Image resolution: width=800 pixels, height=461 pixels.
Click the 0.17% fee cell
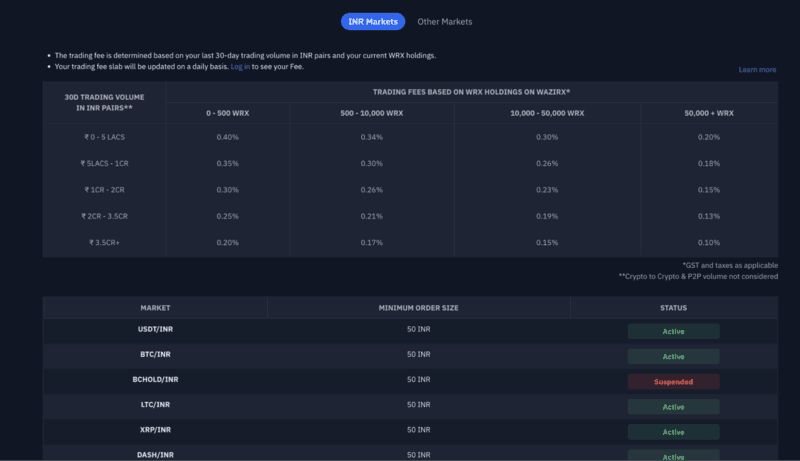click(371, 243)
